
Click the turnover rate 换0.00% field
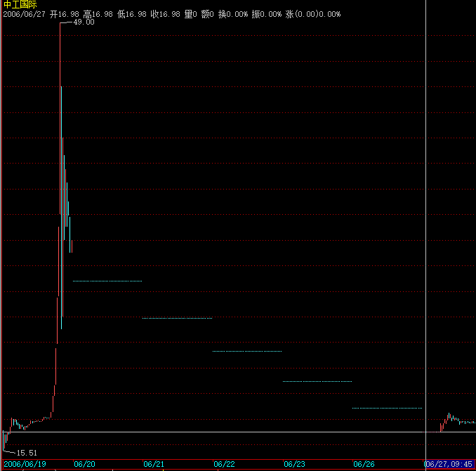232,14
